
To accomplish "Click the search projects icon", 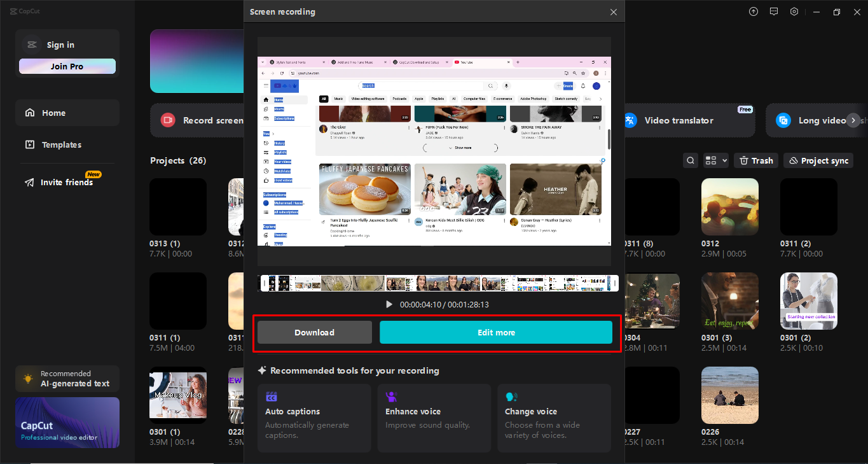I will pyautogui.click(x=691, y=160).
